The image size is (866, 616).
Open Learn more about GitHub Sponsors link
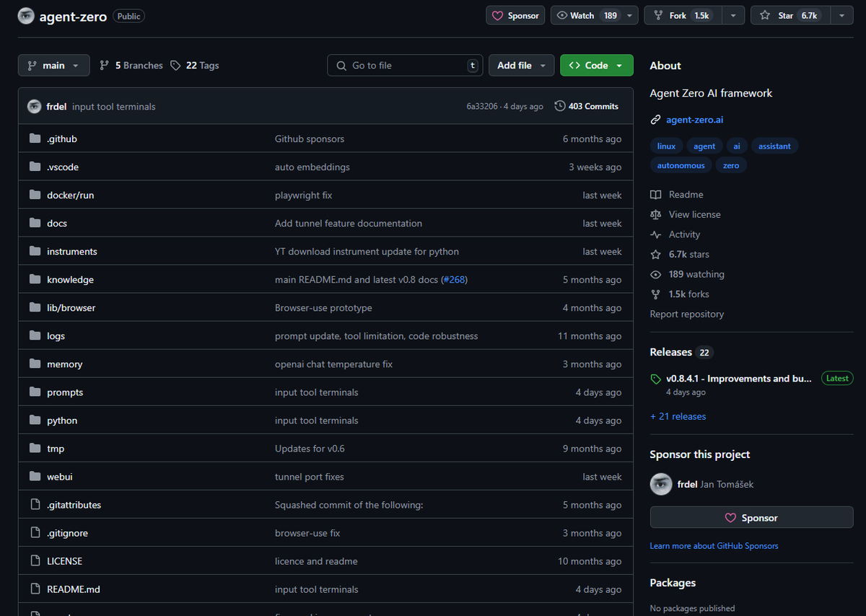[x=714, y=546]
